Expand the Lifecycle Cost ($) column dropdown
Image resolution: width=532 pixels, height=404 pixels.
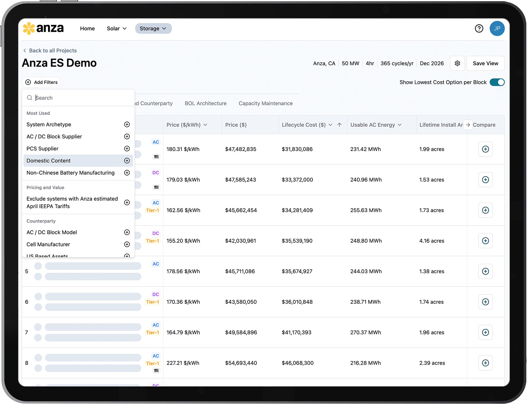[330, 125]
